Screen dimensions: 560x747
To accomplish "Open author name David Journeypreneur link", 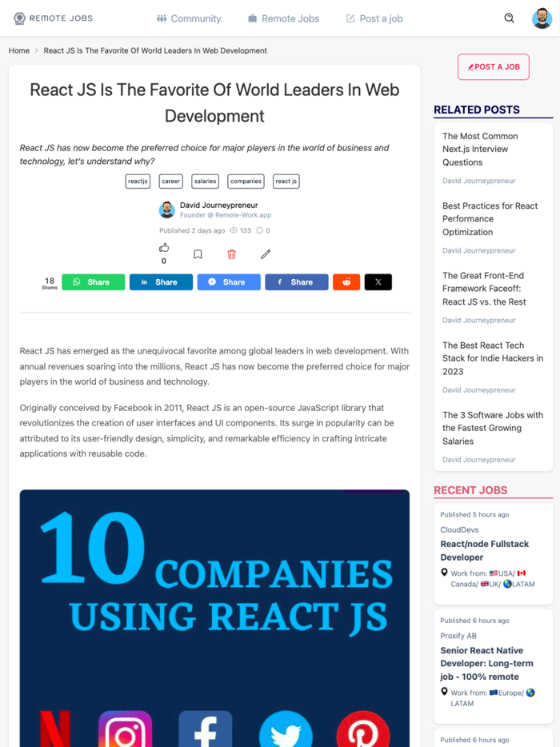I will click(x=218, y=205).
